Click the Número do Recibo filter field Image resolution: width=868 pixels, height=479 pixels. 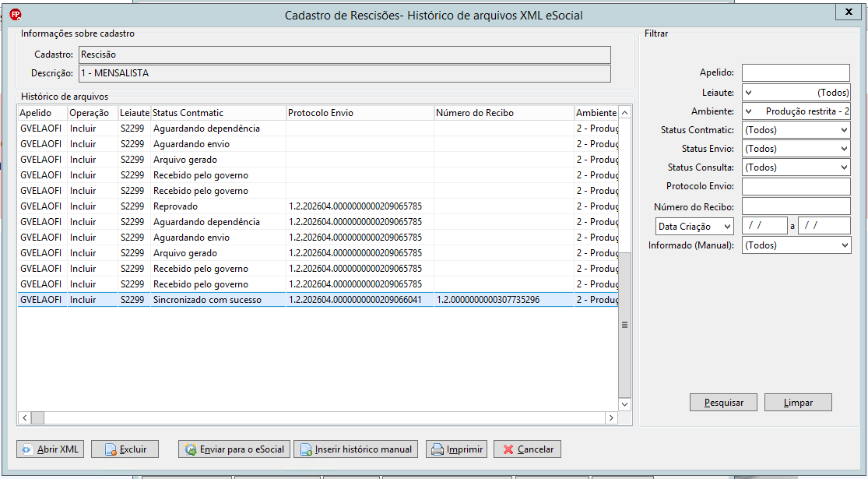(796, 206)
